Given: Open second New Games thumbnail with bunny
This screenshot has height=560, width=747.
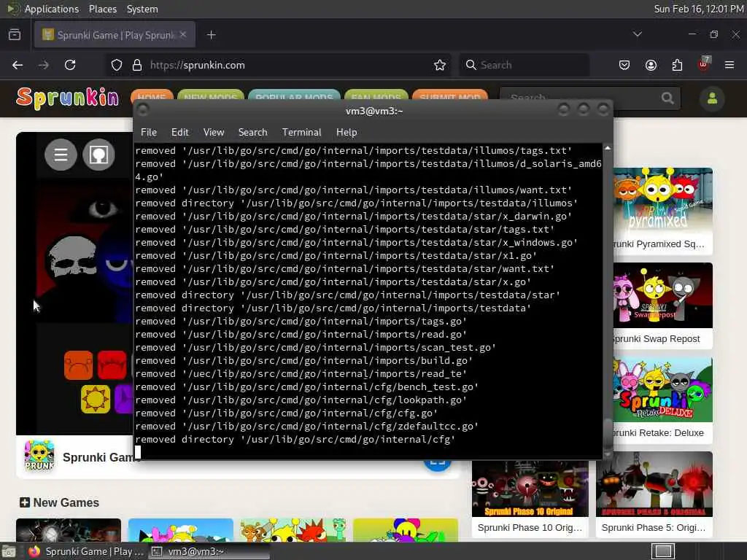Looking at the screenshot, I should [x=181, y=530].
